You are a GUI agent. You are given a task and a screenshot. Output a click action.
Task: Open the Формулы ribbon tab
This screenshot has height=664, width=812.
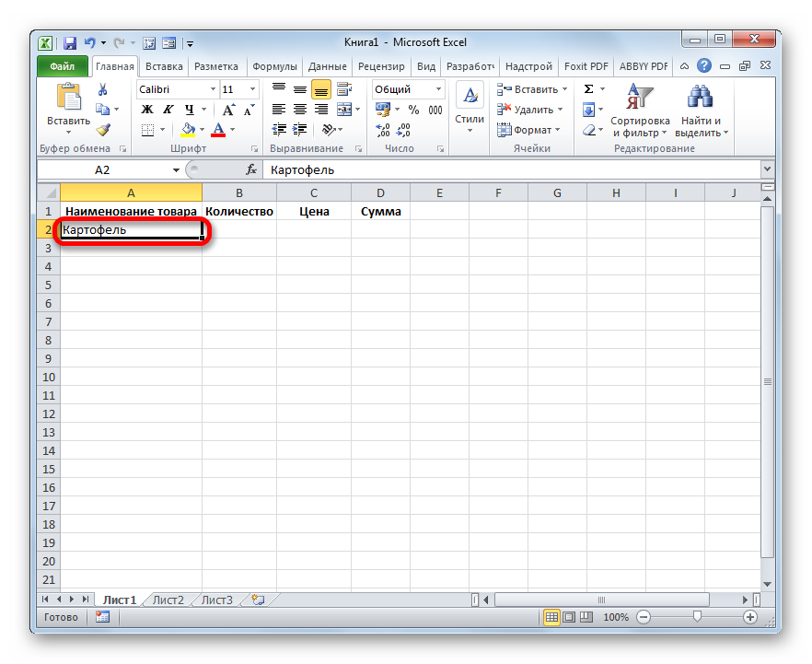(274, 66)
